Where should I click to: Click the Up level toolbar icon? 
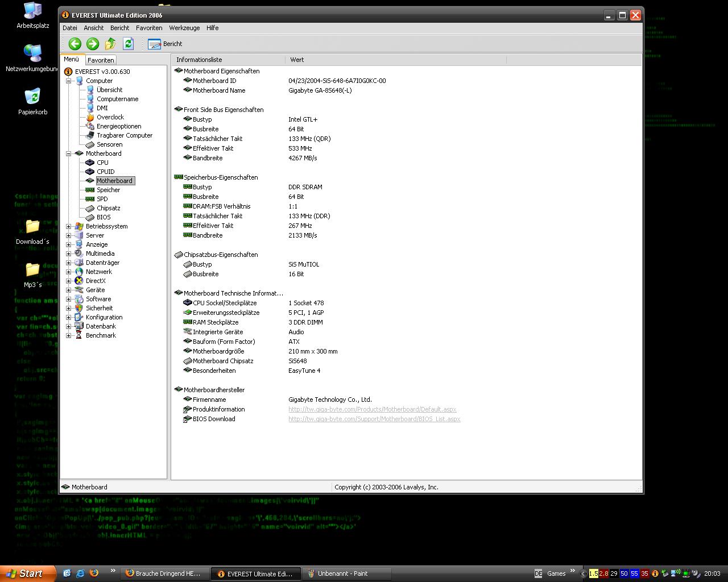[110, 44]
